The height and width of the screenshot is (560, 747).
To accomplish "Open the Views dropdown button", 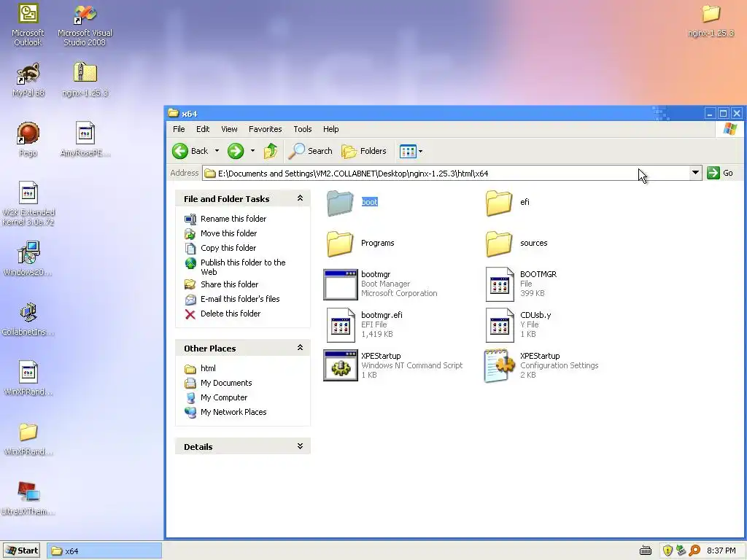I will point(411,152).
